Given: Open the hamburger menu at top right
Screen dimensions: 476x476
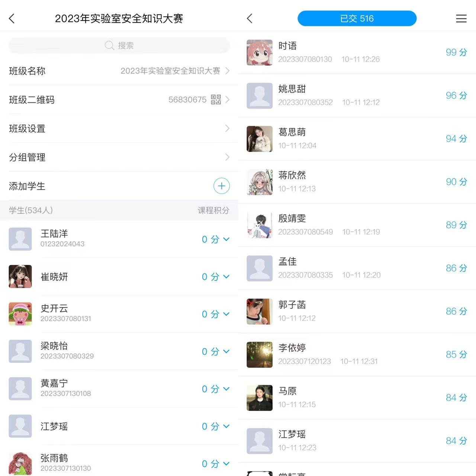Looking at the screenshot, I should [x=461, y=19].
